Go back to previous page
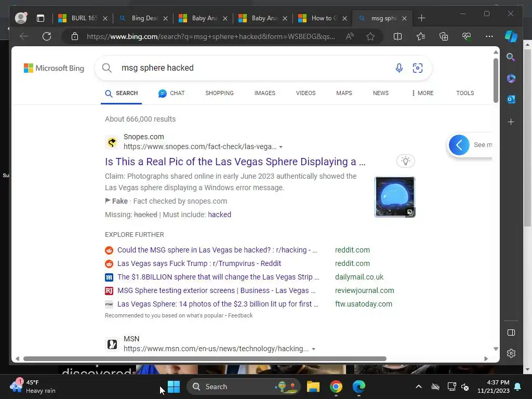This screenshot has width=532, height=399. click(24, 36)
